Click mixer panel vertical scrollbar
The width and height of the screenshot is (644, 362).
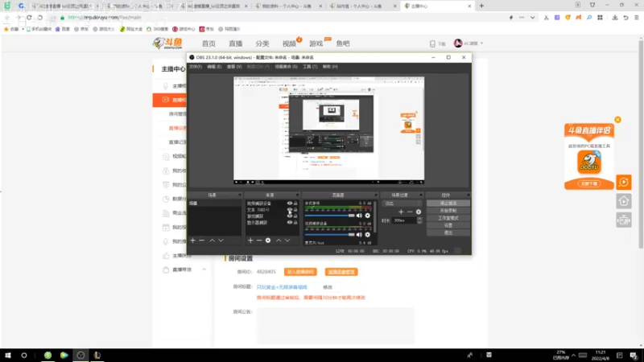(x=375, y=217)
